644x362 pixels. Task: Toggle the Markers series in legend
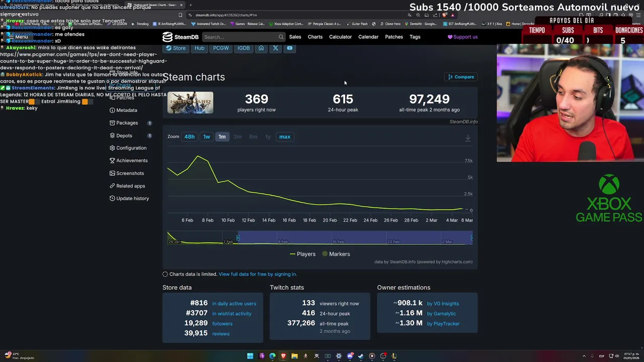pos(336,254)
